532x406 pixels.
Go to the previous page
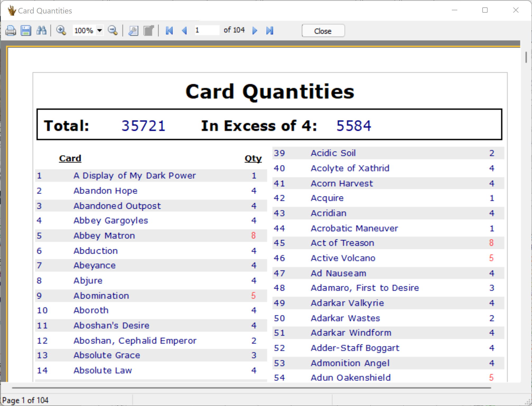(x=184, y=31)
